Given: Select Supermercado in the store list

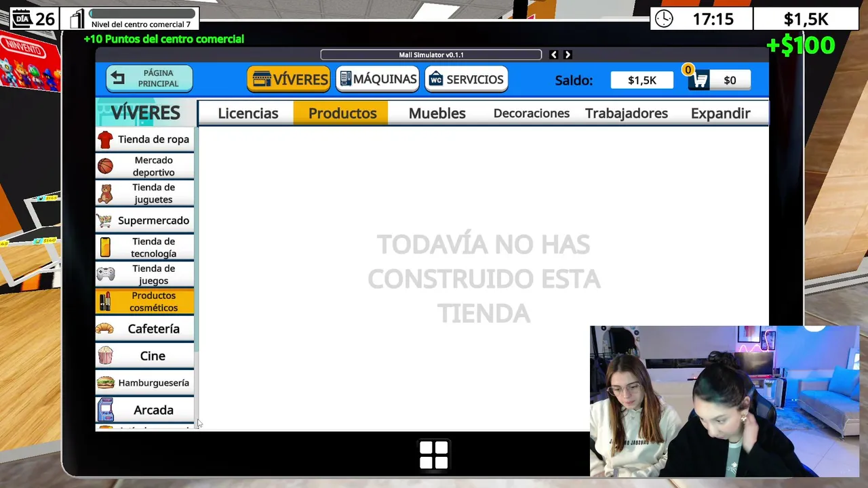Looking at the screenshot, I should point(144,220).
